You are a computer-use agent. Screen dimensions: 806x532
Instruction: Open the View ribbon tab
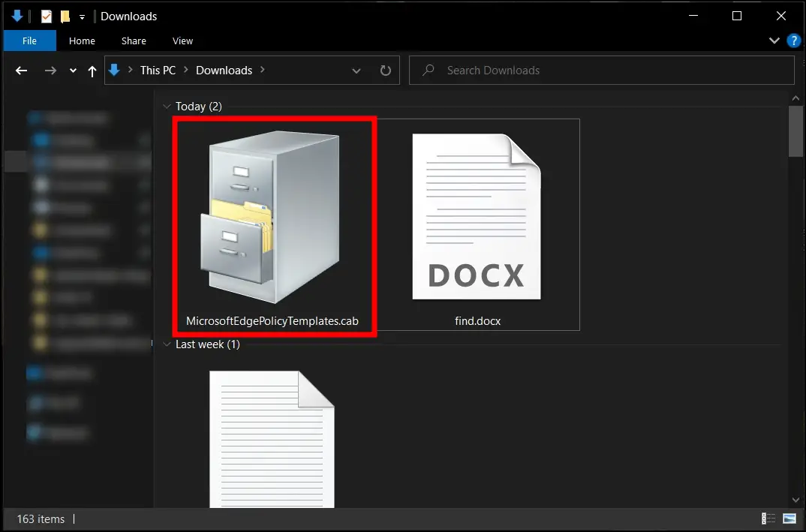coord(182,41)
